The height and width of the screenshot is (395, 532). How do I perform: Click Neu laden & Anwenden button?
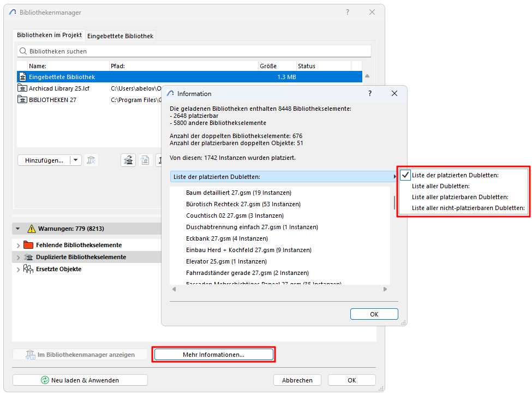pos(80,380)
